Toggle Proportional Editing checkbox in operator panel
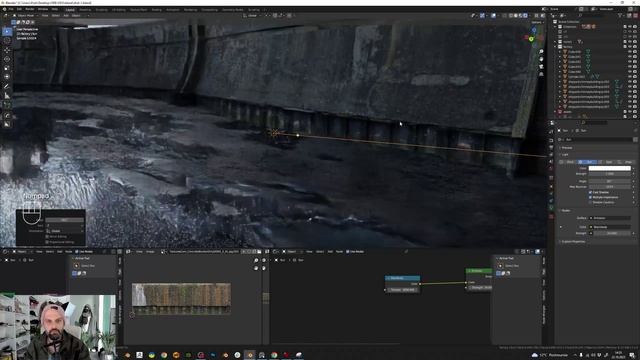Screen dimensions: 640x360 tap(47, 242)
